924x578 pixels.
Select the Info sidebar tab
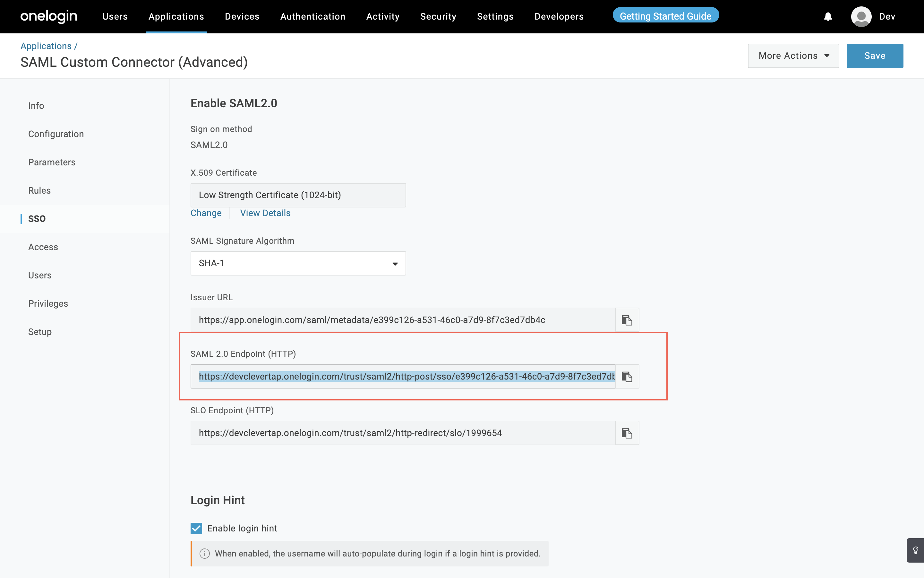tap(36, 106)
